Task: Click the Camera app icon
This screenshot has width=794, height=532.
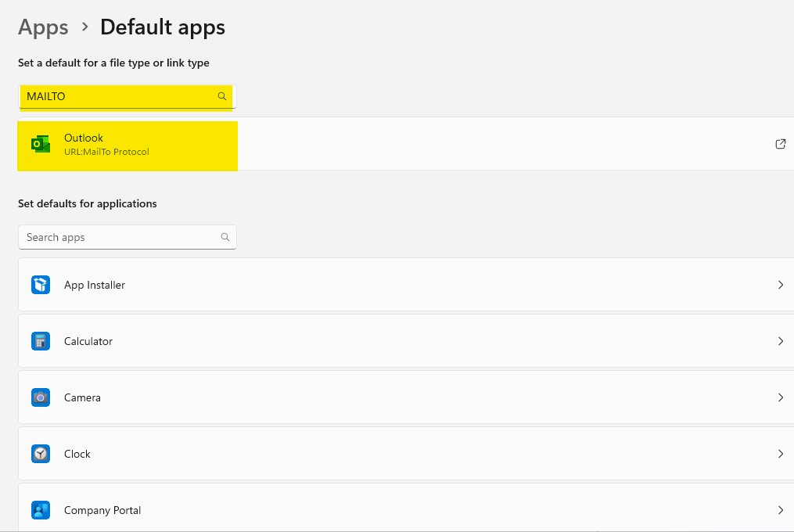Action: click(41, 397)
